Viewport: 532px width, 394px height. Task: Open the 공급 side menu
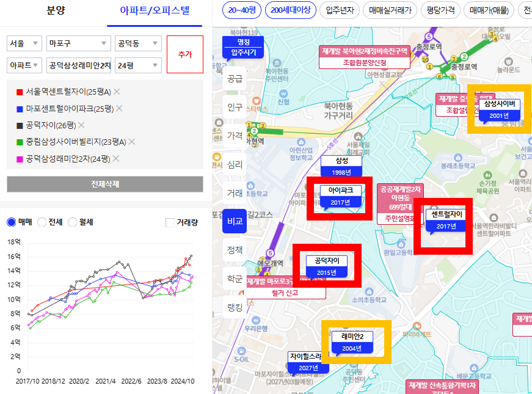[x=235, y=79]
